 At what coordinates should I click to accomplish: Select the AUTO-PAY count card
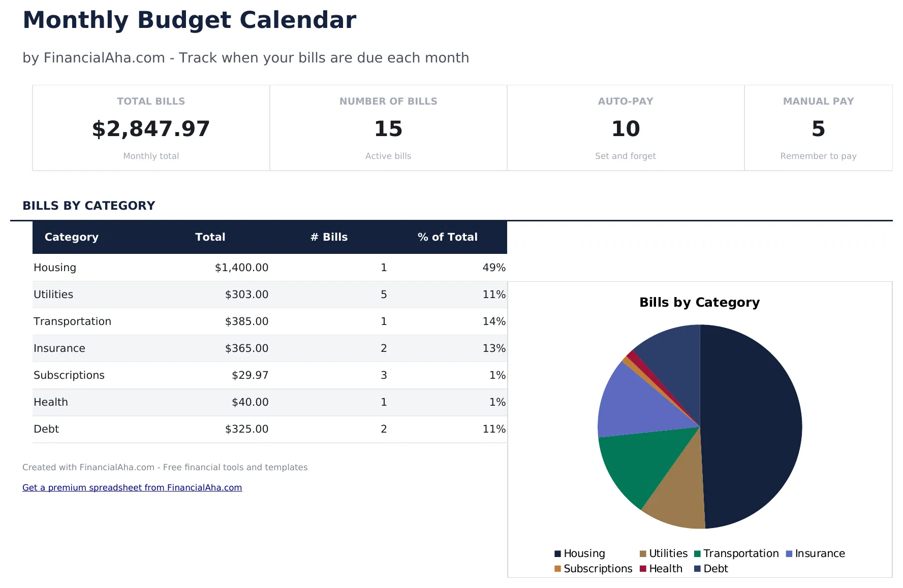625,128
